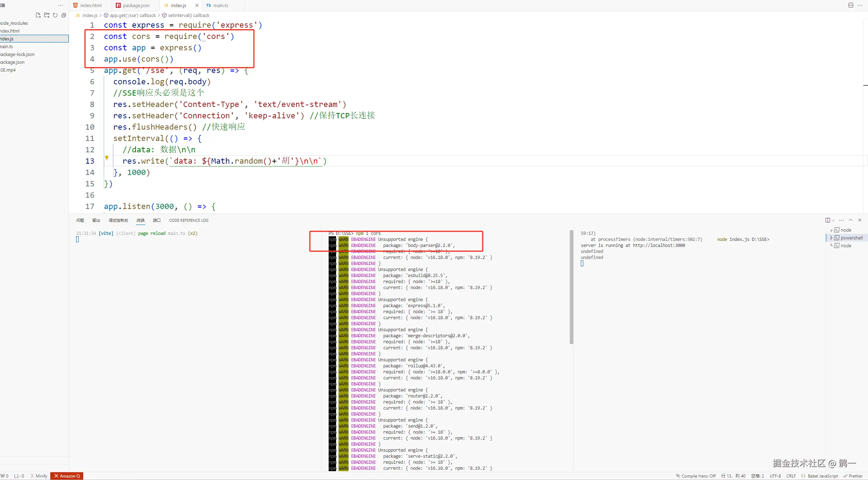Click the Amazon Q status bar button

(67, 476)
